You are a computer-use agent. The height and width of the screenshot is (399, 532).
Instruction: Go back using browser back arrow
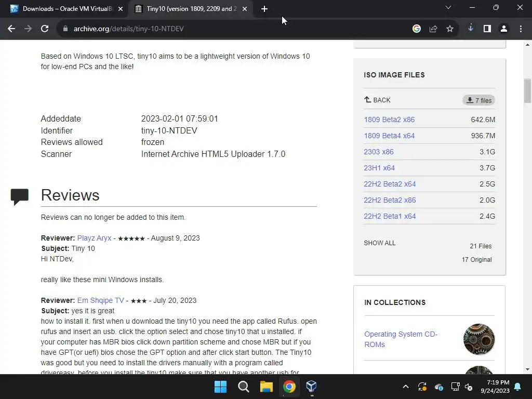coord(11,29)
